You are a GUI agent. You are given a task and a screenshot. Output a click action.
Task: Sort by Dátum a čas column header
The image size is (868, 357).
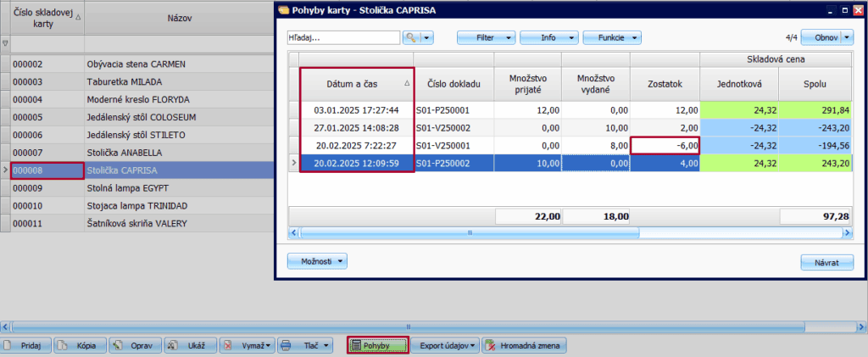pyautogui.click(x=357, y=84)
